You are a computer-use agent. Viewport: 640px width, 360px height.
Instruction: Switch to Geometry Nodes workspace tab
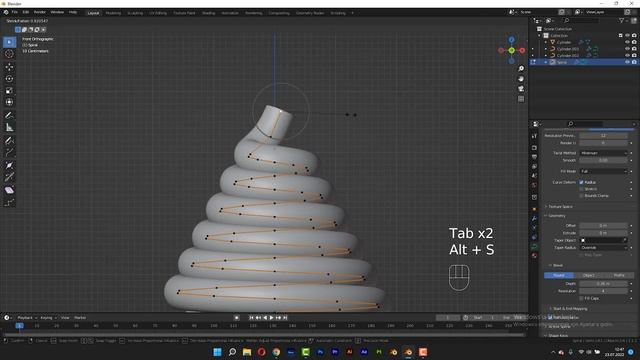[310, 13]
